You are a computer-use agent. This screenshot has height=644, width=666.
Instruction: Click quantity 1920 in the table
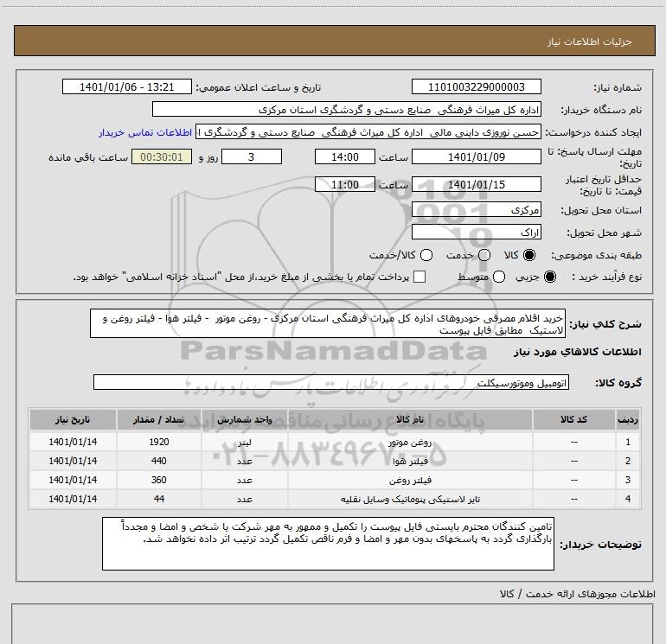coord(159,442)
